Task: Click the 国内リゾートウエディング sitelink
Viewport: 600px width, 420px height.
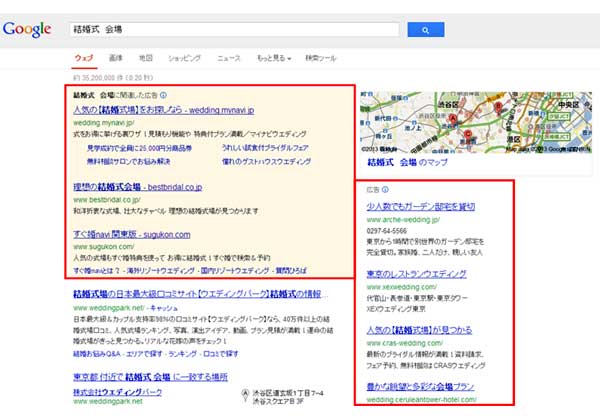Action: tap(235, 271)
